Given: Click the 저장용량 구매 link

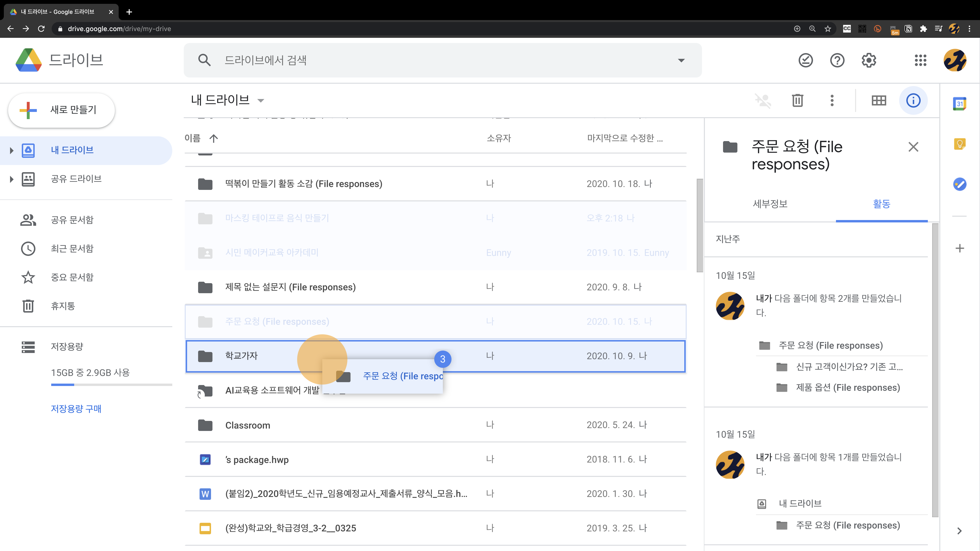Looking at the screenshot, I should pyautogui.click(x=76, y=409).
